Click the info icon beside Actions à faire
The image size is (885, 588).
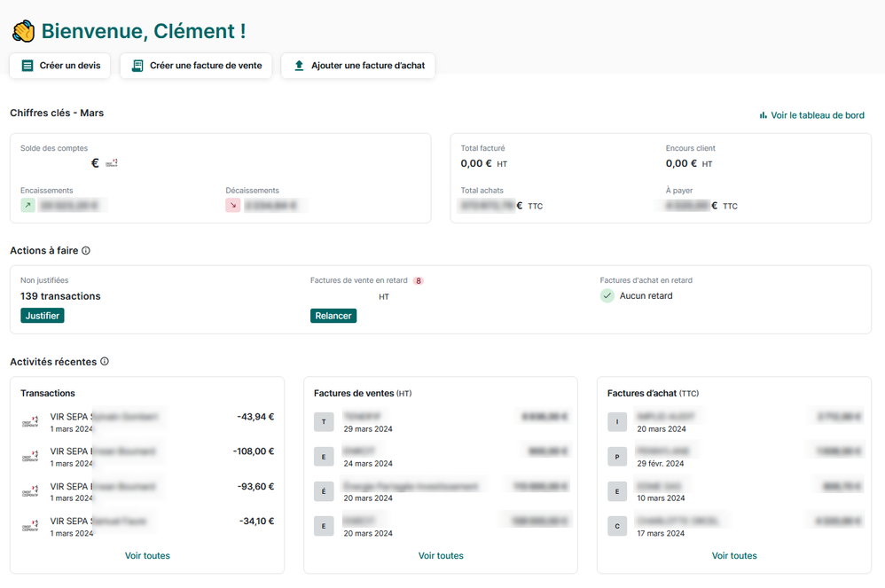pos(86,251)
